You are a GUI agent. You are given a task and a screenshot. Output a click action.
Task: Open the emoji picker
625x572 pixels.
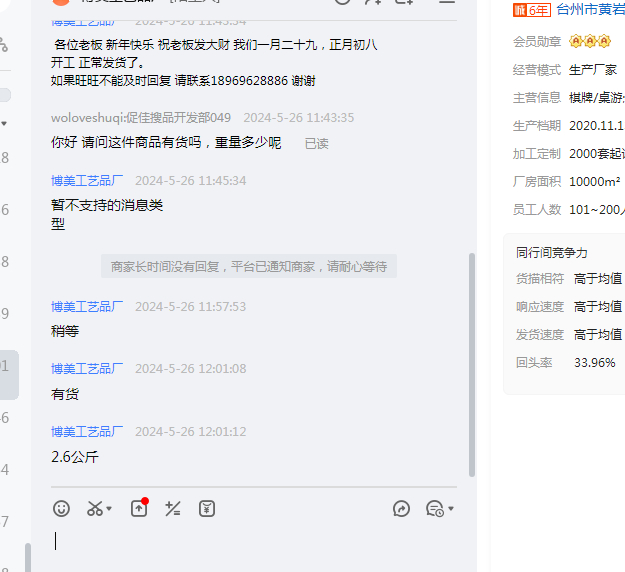[61, 509]
